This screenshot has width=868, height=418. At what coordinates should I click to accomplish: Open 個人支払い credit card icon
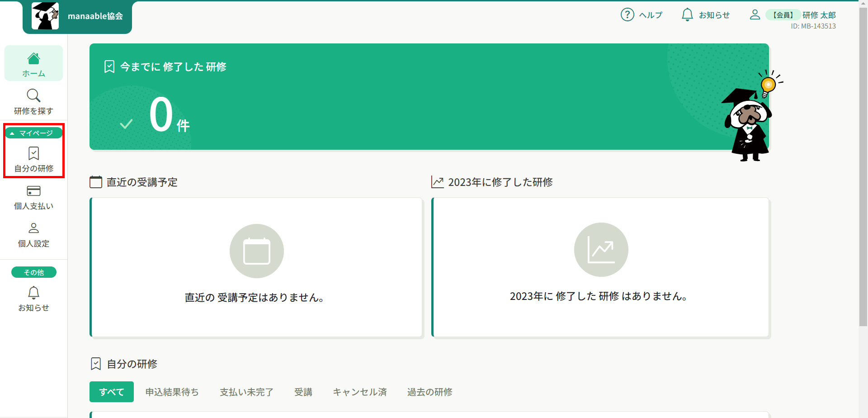33,191
